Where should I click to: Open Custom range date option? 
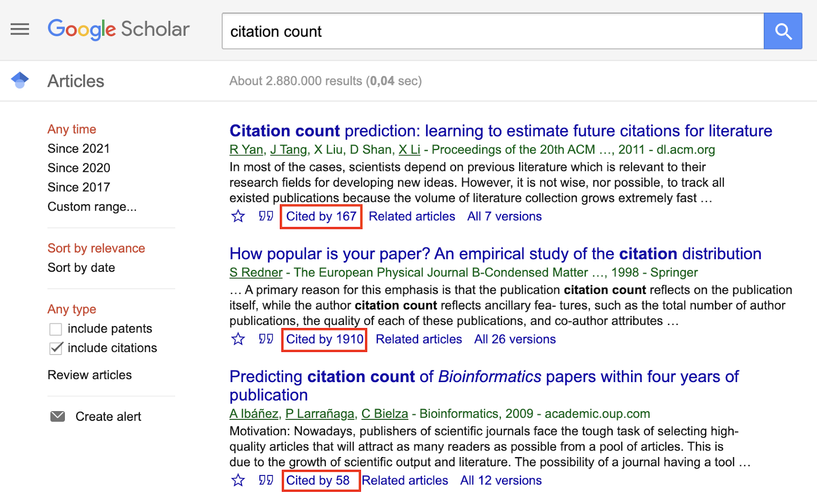(92, 207)
